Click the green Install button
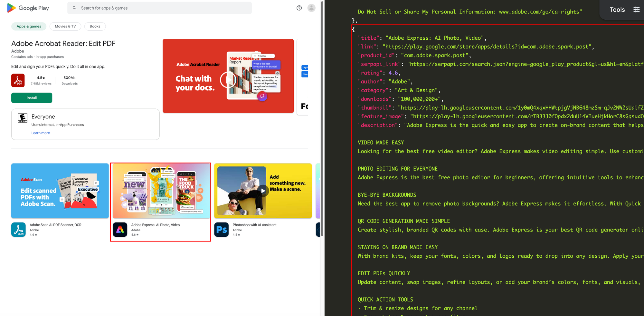 (x=32, y=98)
